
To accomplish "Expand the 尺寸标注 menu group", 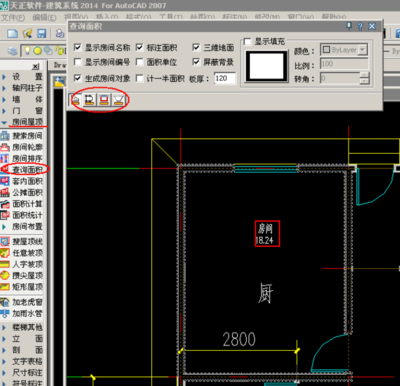I will 22,373.
